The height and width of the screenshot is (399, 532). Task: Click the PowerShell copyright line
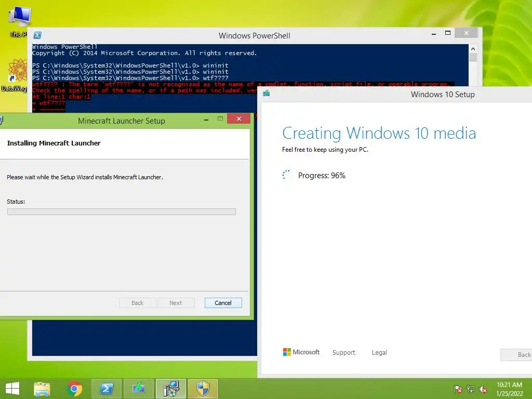[x=144, y=53]
